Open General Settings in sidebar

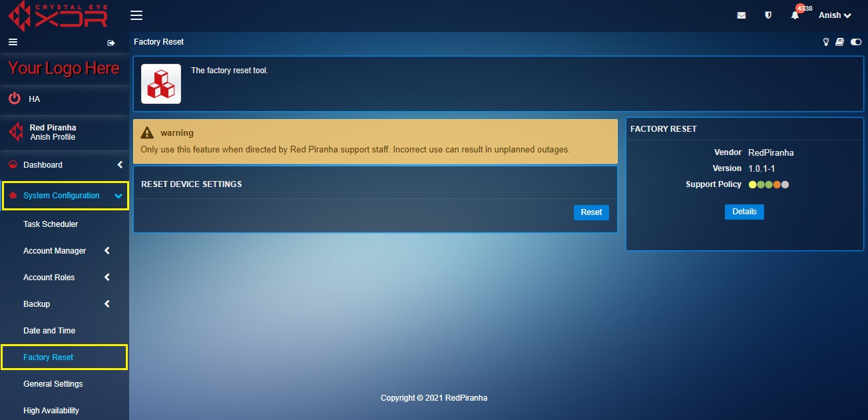tap(53, 384)
